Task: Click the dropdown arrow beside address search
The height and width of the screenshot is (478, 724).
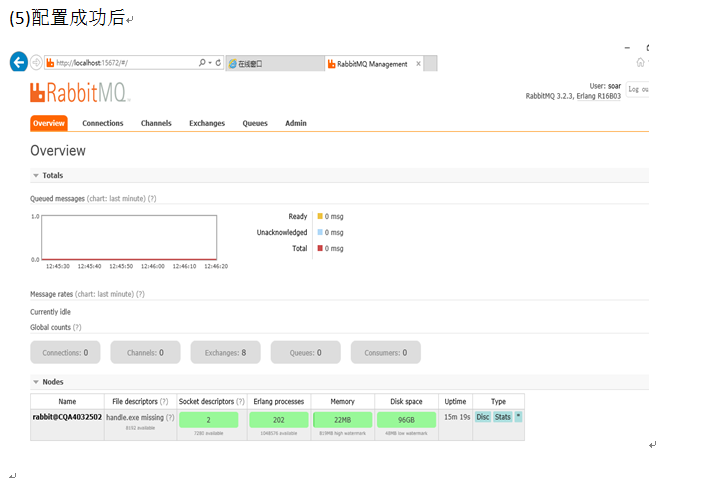Action: 210,62
